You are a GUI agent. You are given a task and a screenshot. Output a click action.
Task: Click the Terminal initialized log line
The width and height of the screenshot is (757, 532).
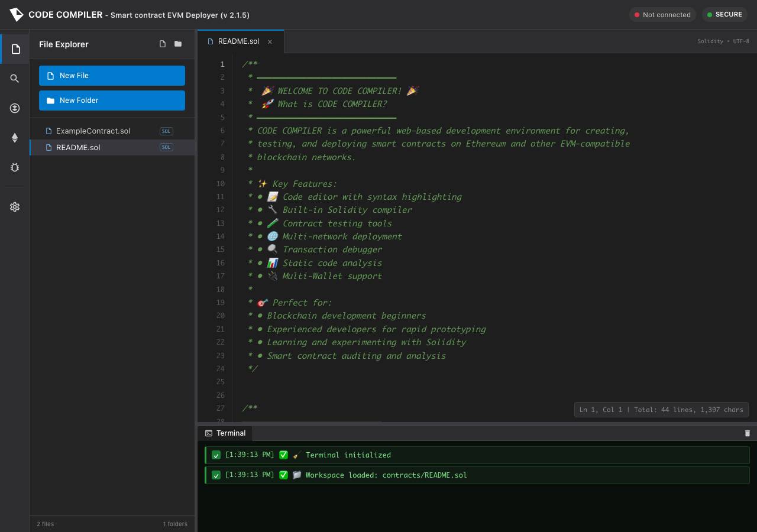tap(477, 455)
